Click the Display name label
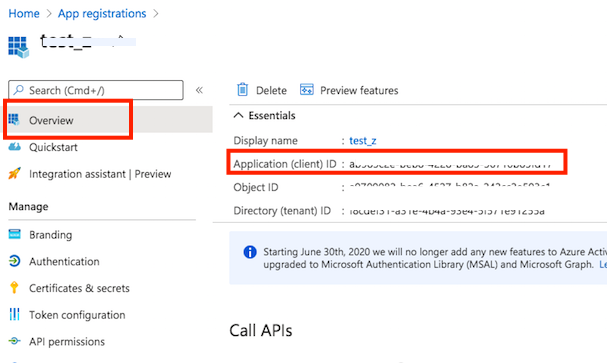This screenshot has height=363, width=607. point(266,140)
